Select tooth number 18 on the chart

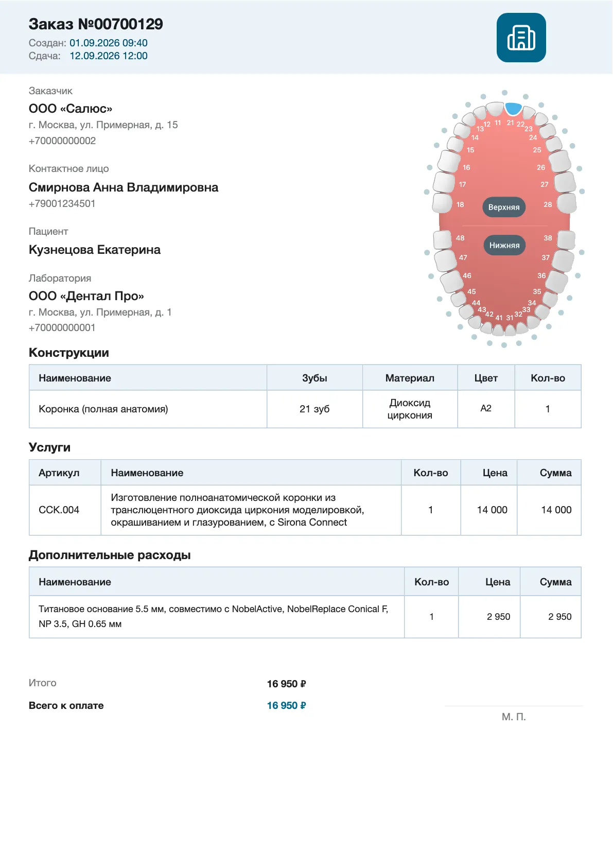coord(442,203)
